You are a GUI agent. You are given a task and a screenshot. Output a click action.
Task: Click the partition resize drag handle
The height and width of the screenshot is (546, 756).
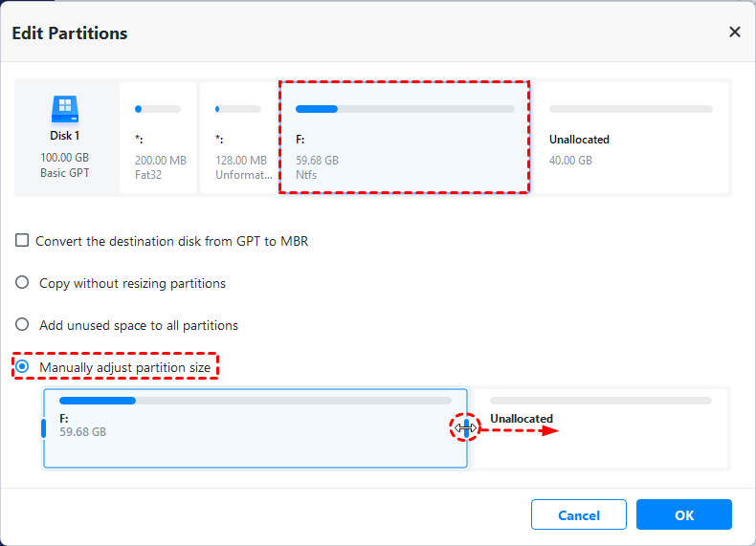click(x=465, y=429)
